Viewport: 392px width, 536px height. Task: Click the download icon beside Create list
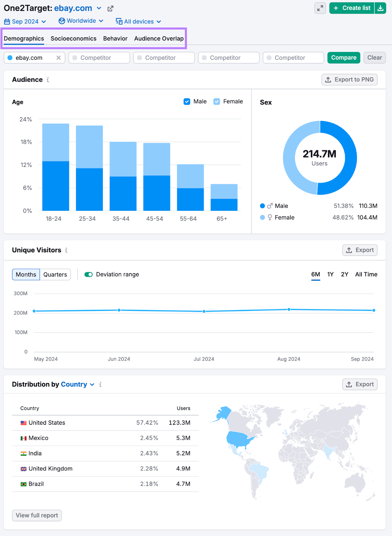[x=380, y=8]
